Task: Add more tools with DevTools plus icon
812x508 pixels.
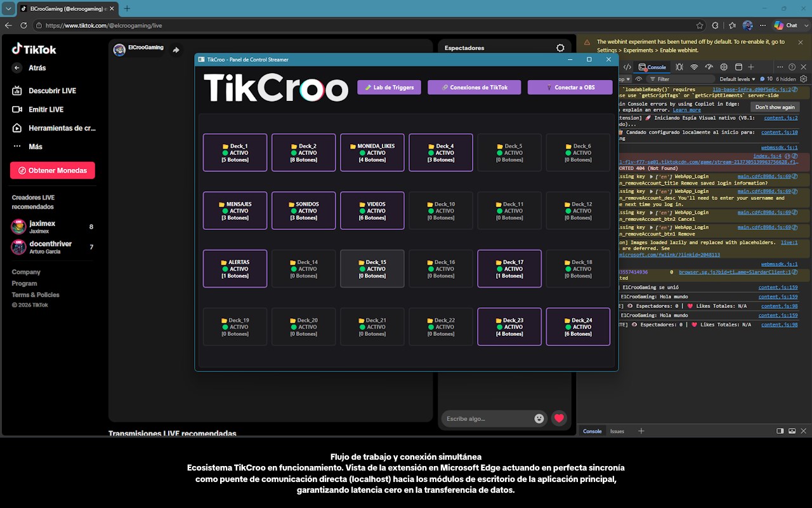Action: [x=751, y=67]
